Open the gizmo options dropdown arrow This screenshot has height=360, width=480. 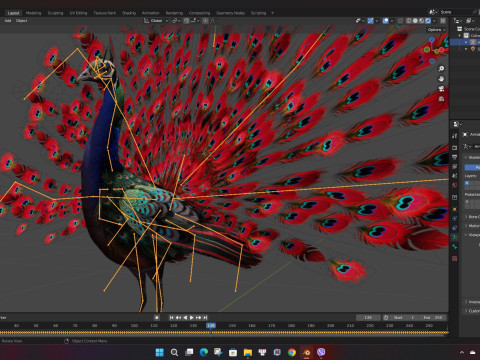(x=377, y=21)
